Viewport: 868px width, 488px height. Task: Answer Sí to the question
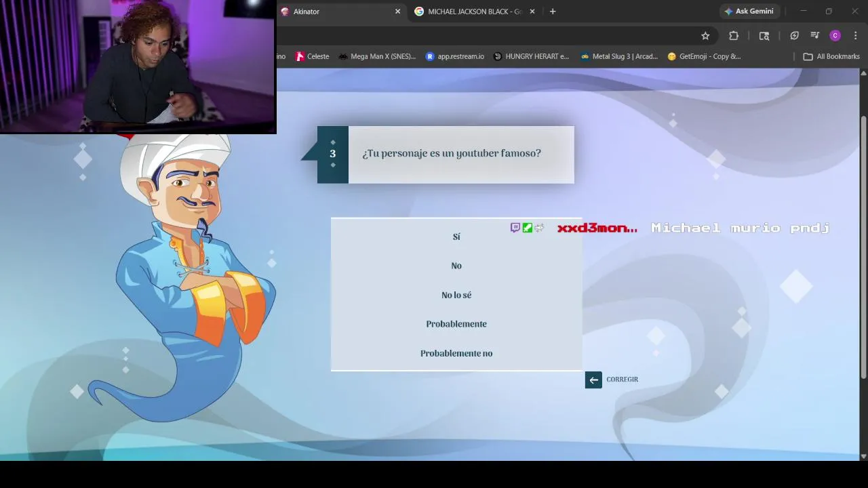[456, 237]
